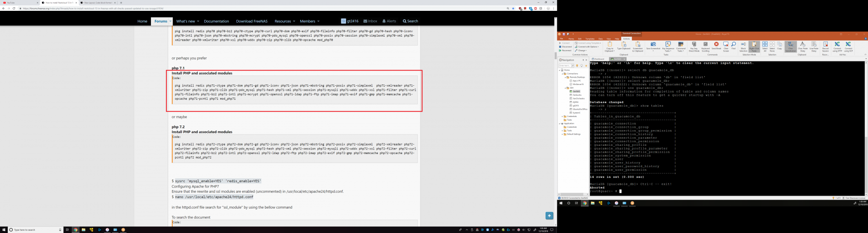Click Save Screenshot camera icon
This screenshot has height=233, width=868.
pyautogui.click(x=653, y=44)
